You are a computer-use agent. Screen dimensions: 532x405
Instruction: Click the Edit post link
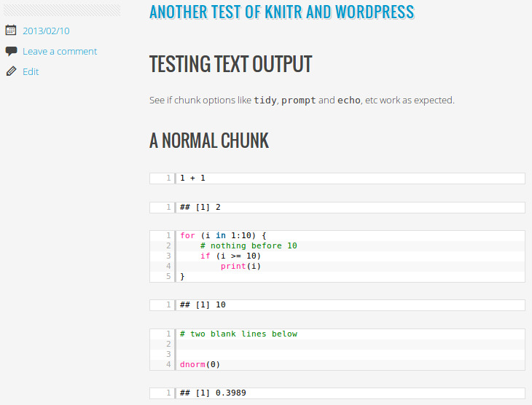click(31, 71)
